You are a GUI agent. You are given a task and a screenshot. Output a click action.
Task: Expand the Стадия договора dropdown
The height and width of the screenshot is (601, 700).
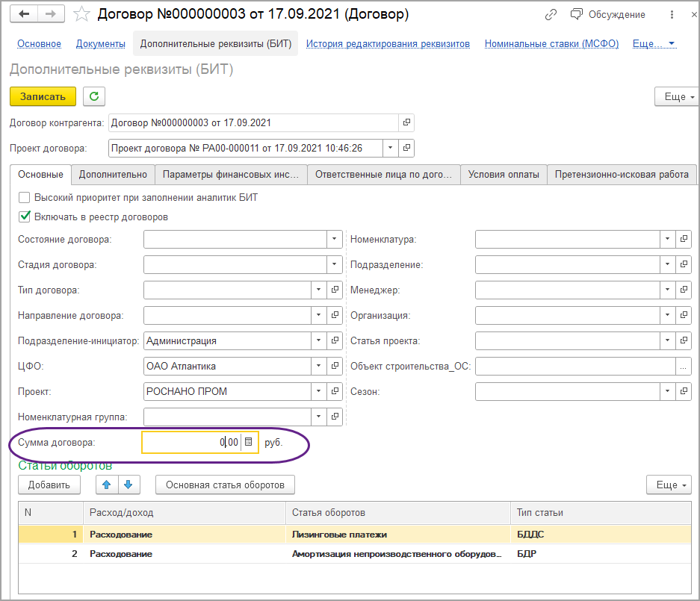pos(333,264)
